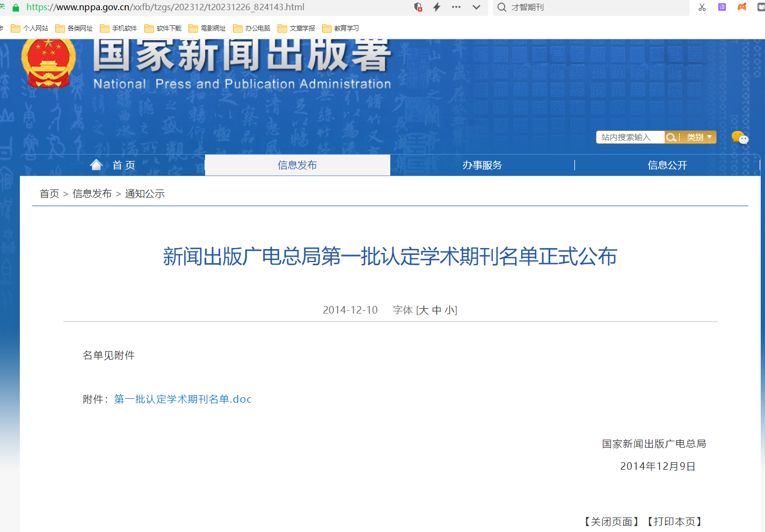This screenshot has height=532, width=765.
Task: Open the 个人网站 bookmark folder
Action: click(x=30, y=28)
